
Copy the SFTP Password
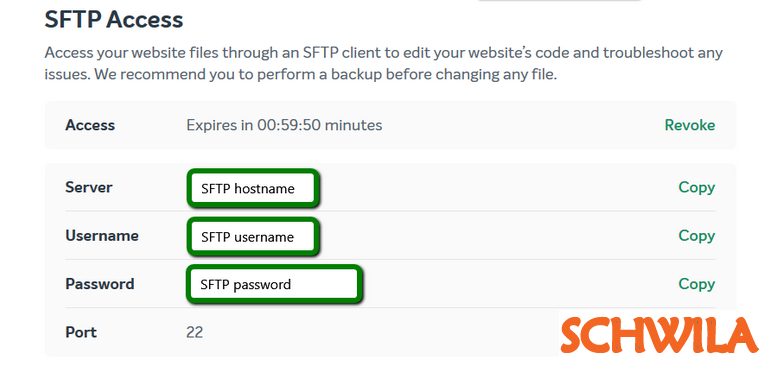tap(696, 284)
